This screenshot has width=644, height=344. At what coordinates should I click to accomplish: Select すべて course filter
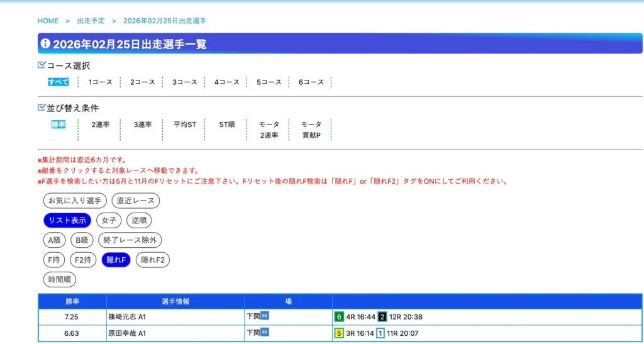click(x=58, y=82)
